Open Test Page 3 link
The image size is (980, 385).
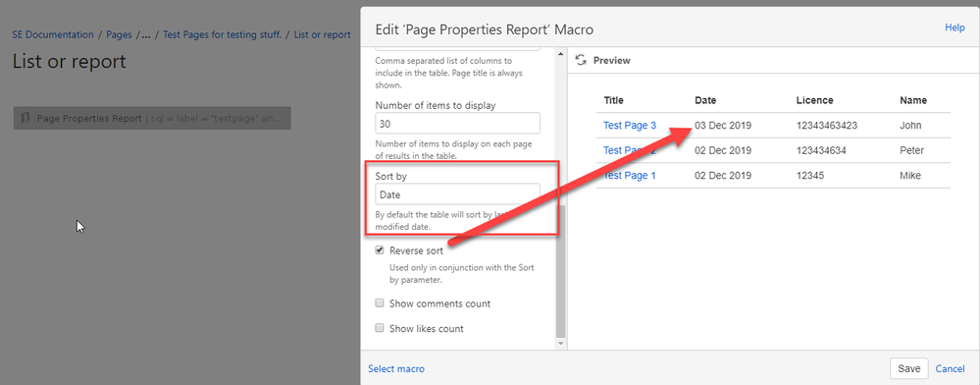630,125
